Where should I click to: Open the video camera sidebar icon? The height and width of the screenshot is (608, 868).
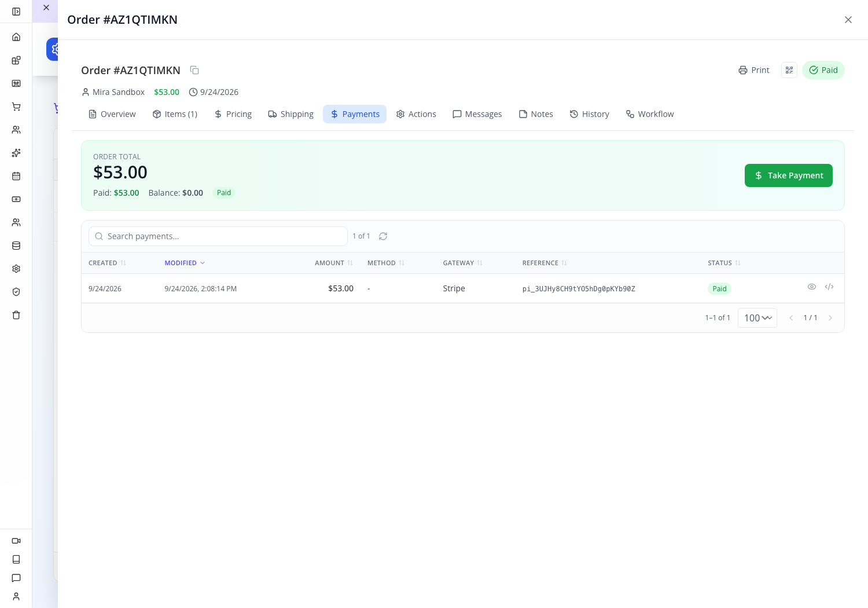coord(16,541)
